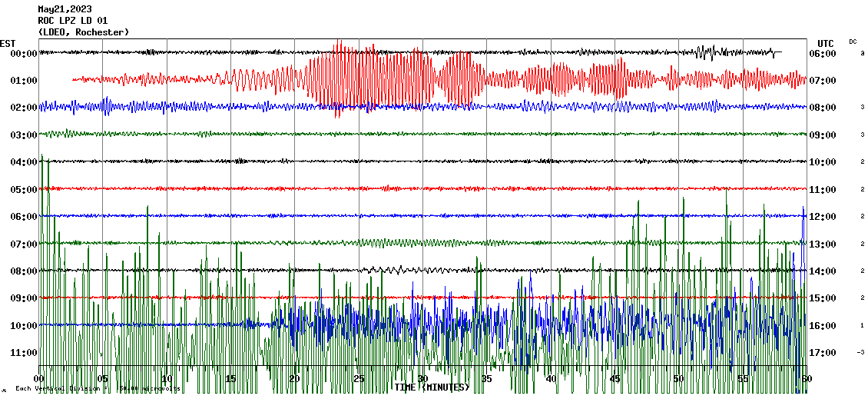The height and width of the screenshot is (399, 868).
Task: Select the 40 minute axis tick label
Action: point(551,379)
